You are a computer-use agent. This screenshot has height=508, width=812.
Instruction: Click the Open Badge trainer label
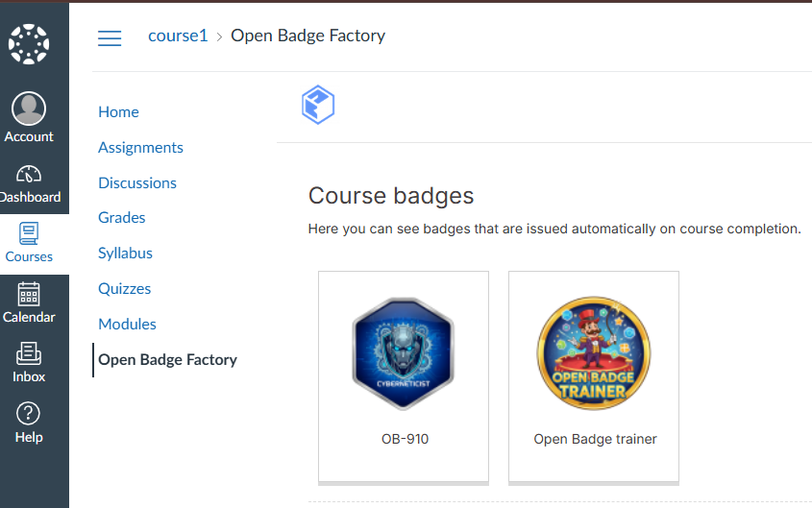[595, 439]
